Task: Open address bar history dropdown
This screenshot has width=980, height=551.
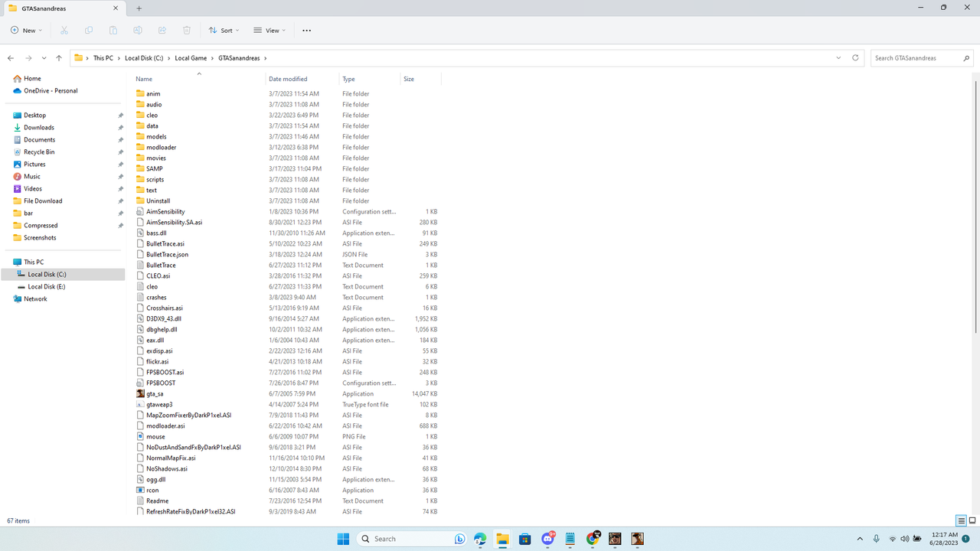Action: pyautogui.click(x=838, y=58)
